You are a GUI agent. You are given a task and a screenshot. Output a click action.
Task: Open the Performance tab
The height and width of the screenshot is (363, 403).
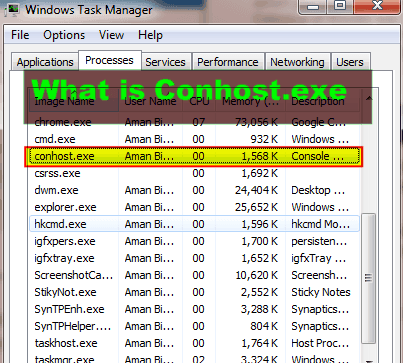point(228,62)
